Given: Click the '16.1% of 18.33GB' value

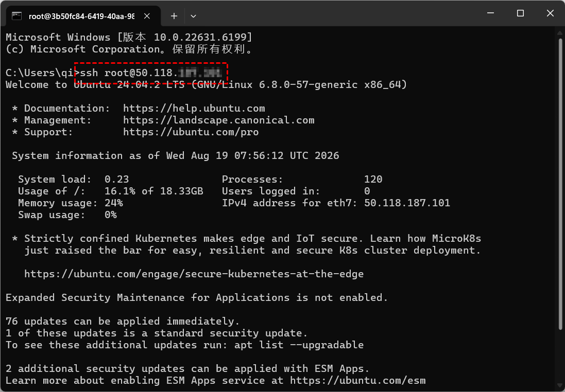Looking at the screenshot, I should pyautogui.click(x=154, y=191).
